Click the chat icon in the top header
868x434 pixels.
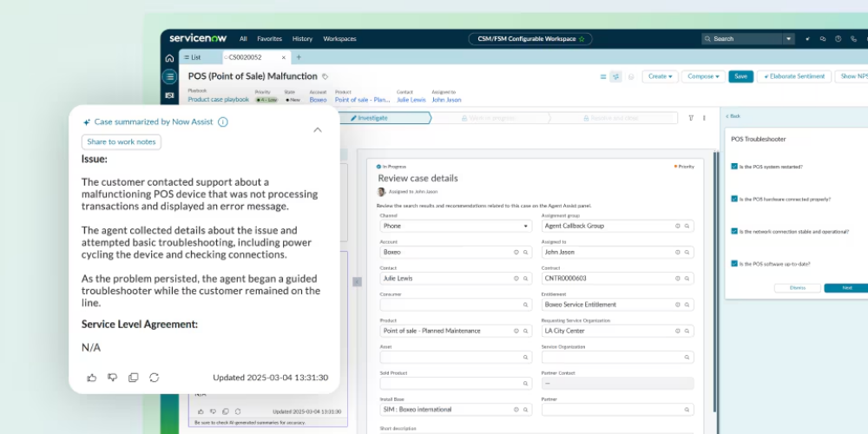(823, 39)
